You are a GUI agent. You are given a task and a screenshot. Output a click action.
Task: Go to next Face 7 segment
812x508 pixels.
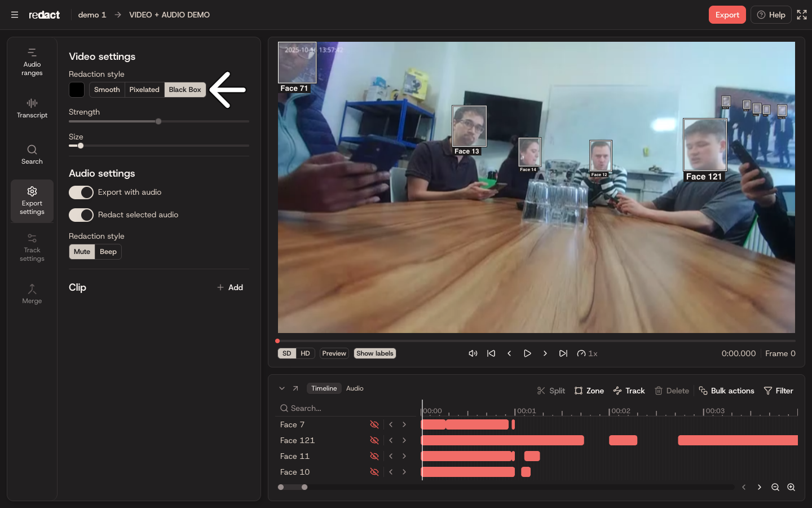click(x=404, y=424)
